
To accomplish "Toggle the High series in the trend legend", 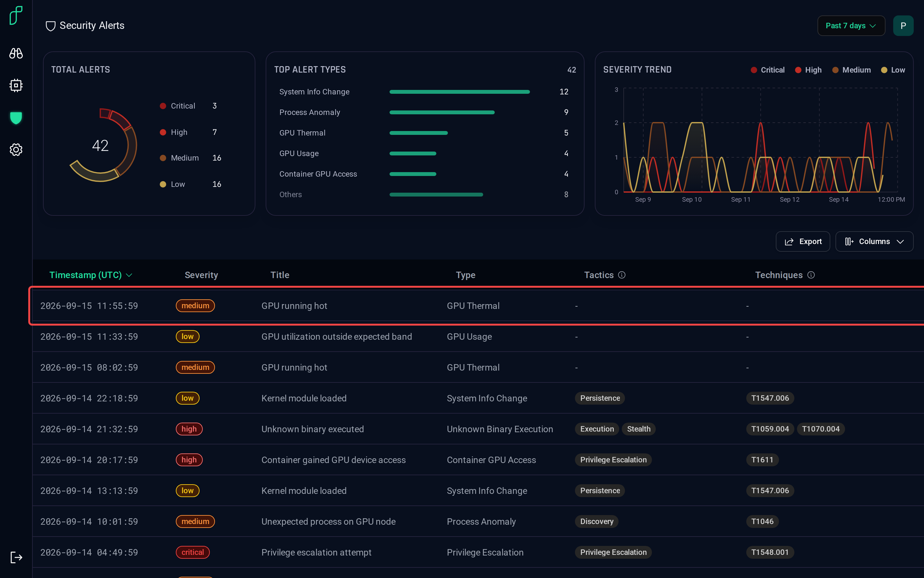I will [808, 70].
